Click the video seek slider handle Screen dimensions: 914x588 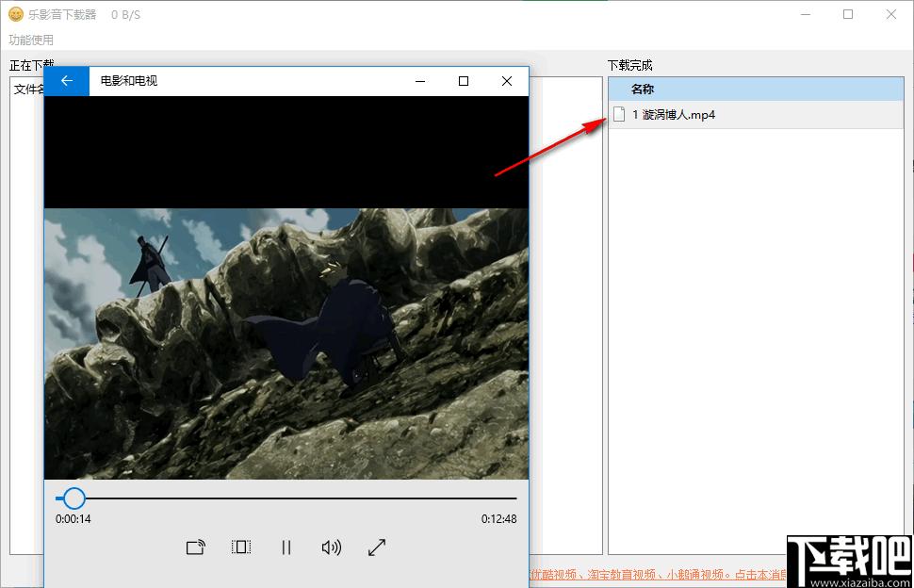[73, 498]
